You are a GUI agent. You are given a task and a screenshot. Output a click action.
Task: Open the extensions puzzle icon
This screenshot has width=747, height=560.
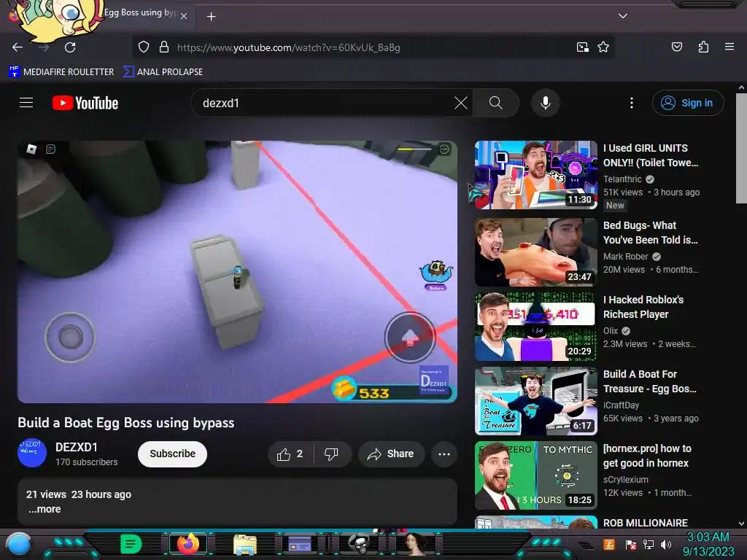click(703, 47)
